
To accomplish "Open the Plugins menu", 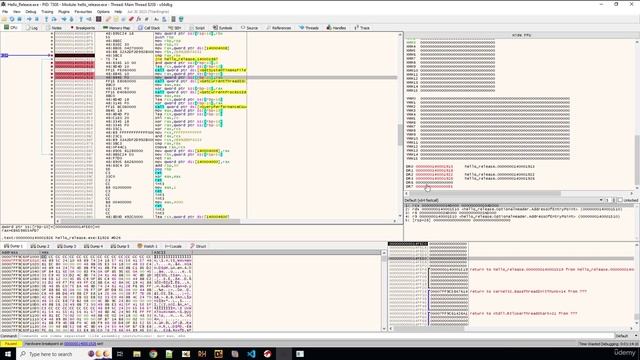I will point(64,12).
